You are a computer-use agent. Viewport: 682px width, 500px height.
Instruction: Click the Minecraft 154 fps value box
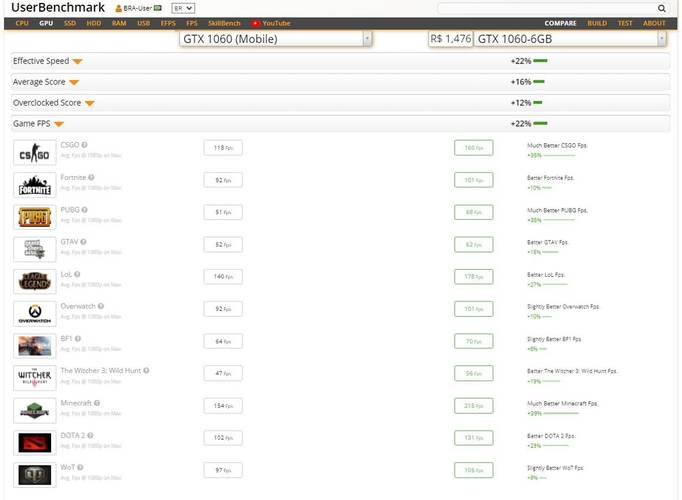223,406
